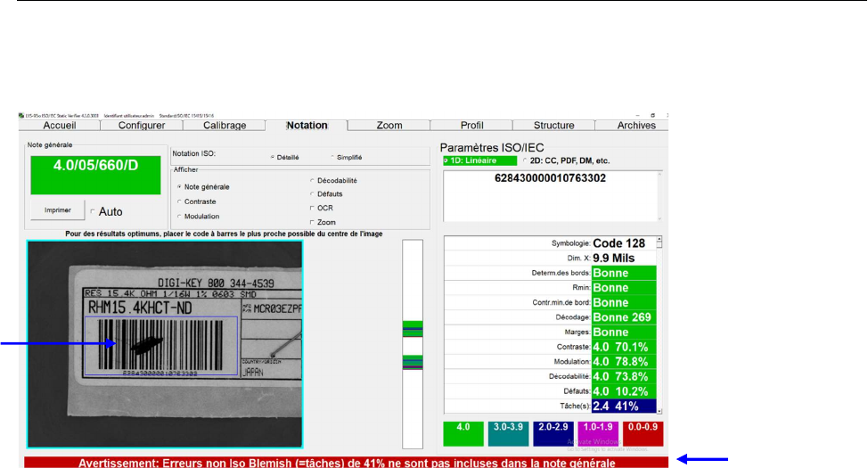Viewport: 868px width, 468px height.
Task: Click the scroll up arrow in parameters list
Action: [x=659, y=240]
